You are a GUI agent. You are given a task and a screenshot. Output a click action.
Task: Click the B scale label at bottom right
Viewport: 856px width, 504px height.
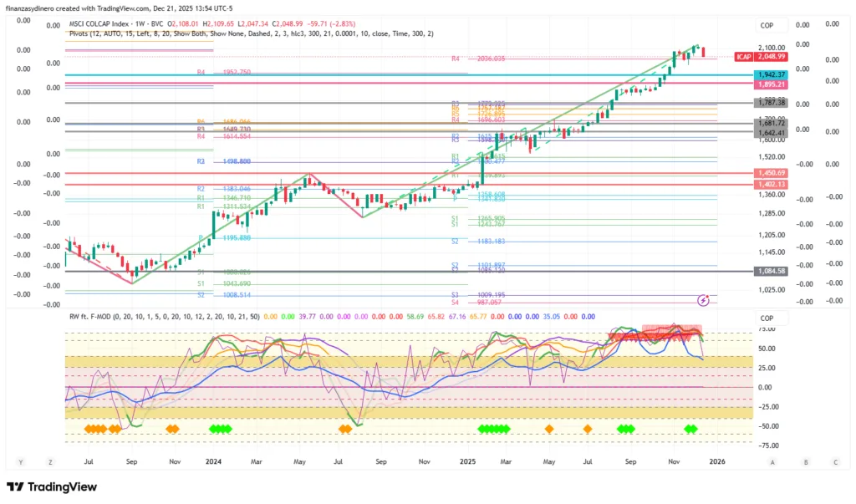tap(805, 461)
